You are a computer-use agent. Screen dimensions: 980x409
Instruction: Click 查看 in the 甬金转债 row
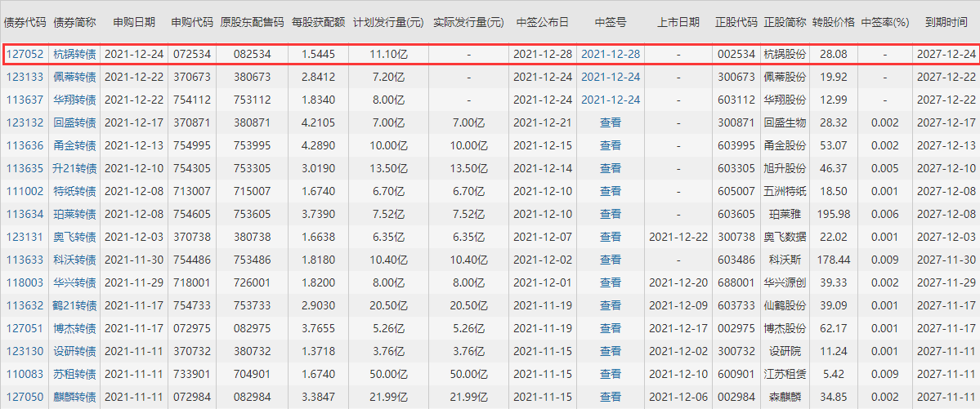point(610,145)
